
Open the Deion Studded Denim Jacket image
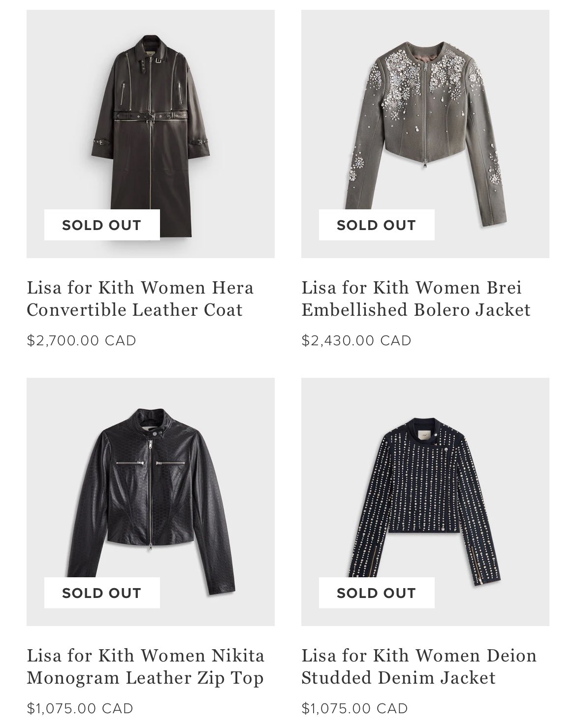pos(425,497)
